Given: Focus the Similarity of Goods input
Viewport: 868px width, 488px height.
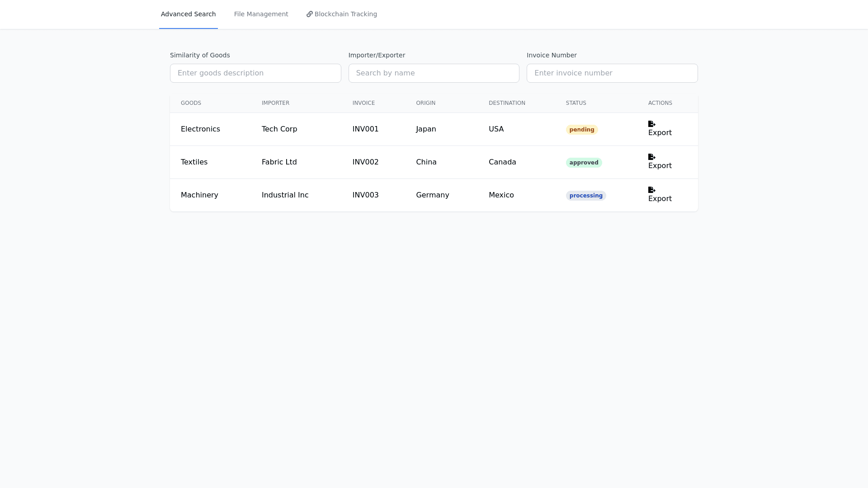Looking at the screenshot, I should tap(255, 73).
